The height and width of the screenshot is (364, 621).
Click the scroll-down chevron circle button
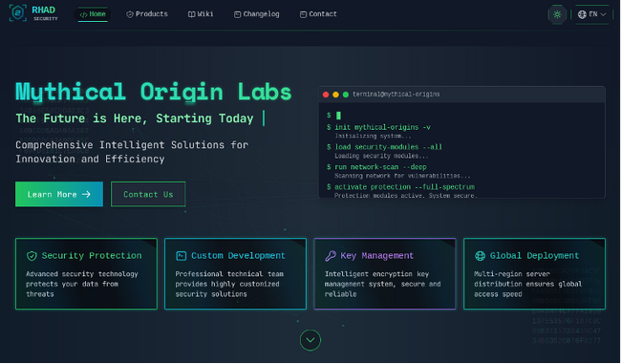tap(310, 340)
